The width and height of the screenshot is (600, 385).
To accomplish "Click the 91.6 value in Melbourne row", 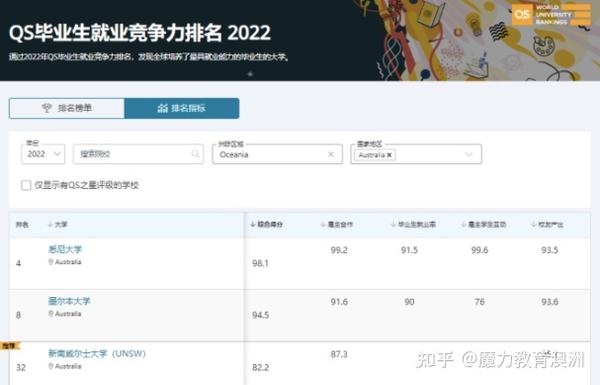I will pos(339,302).
